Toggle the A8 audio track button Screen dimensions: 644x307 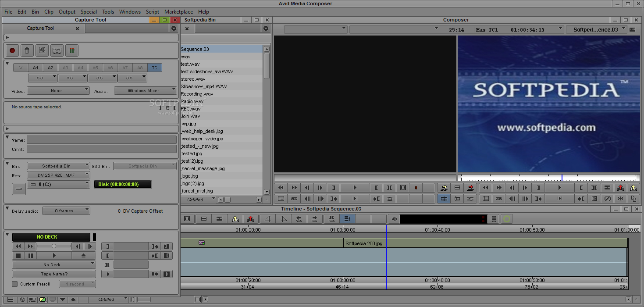140,68
